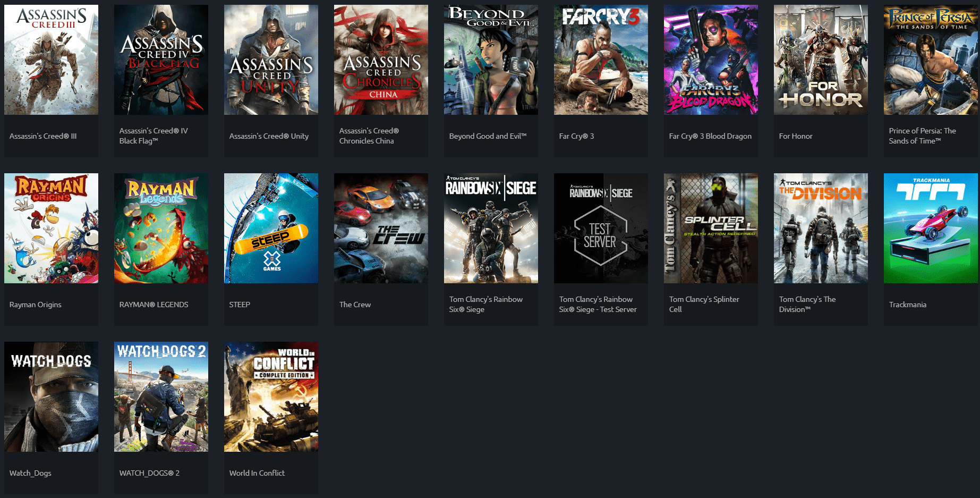Select the "Assassin's Creed® Unity" title text
The image size is (980, 498).
269,136
